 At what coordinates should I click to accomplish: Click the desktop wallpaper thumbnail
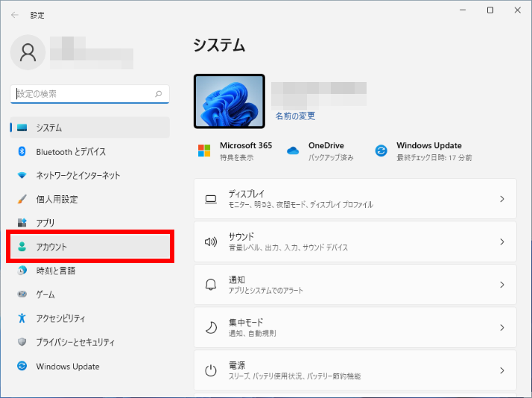pyautogui.click(x=229, y=101)
